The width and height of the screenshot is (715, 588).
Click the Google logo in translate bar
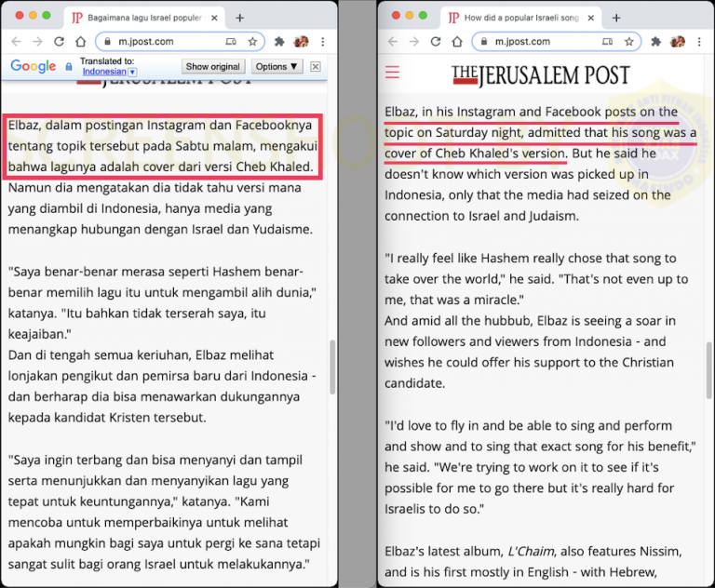pos(34,66)
